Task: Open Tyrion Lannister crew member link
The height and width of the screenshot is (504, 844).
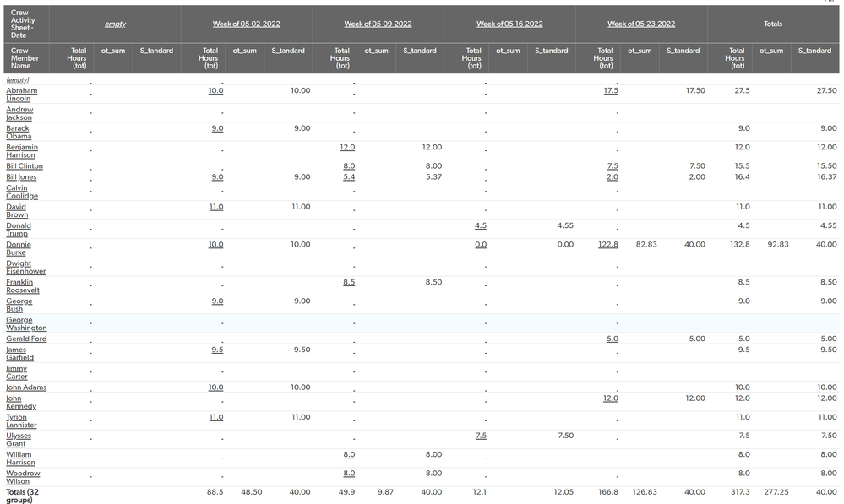Action: click(x=21, y=421)
